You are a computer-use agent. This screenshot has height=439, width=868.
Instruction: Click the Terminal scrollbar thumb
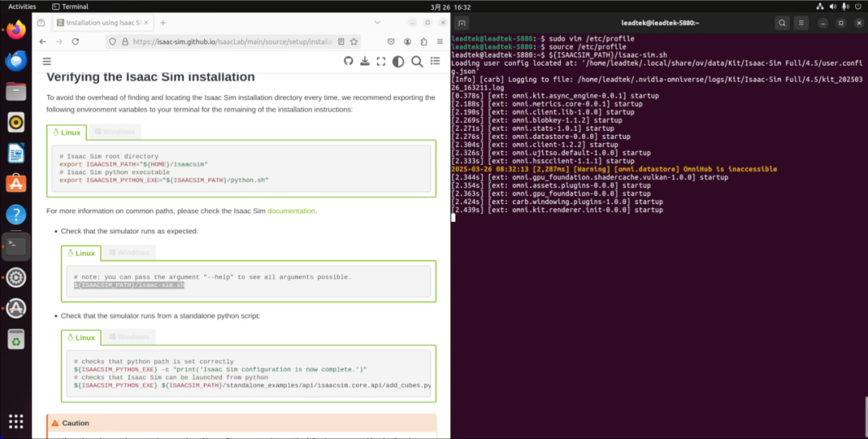pyautogui.click(x=865, y=416)
